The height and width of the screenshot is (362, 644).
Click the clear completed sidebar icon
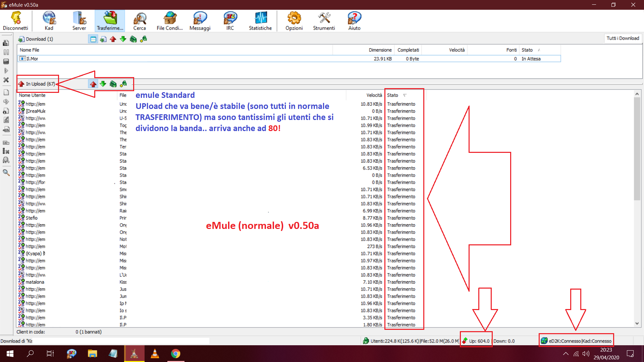click(x=6, y=152)
